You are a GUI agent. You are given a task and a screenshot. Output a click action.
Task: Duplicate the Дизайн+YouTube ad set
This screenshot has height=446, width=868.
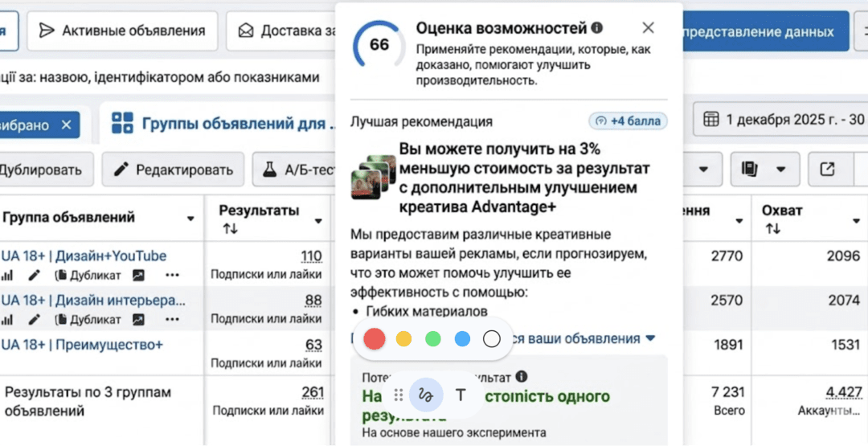click(x=88, y=275)
